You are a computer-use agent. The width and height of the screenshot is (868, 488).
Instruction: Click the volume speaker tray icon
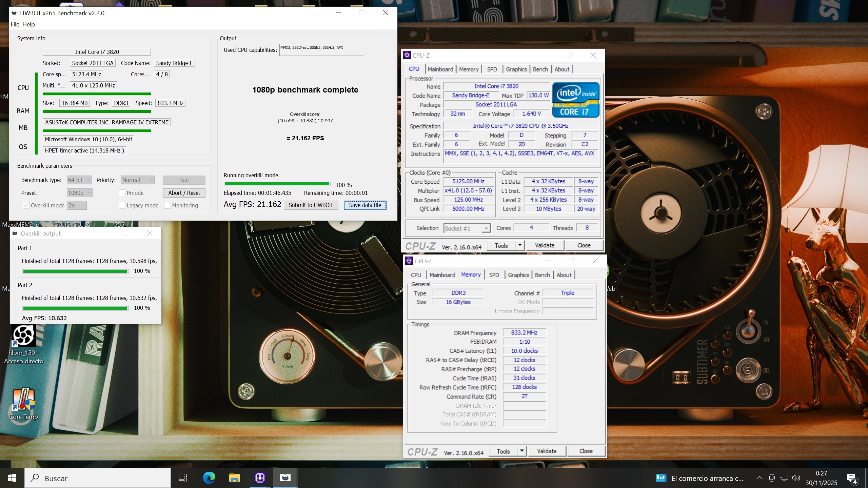(x=796, y=478)
